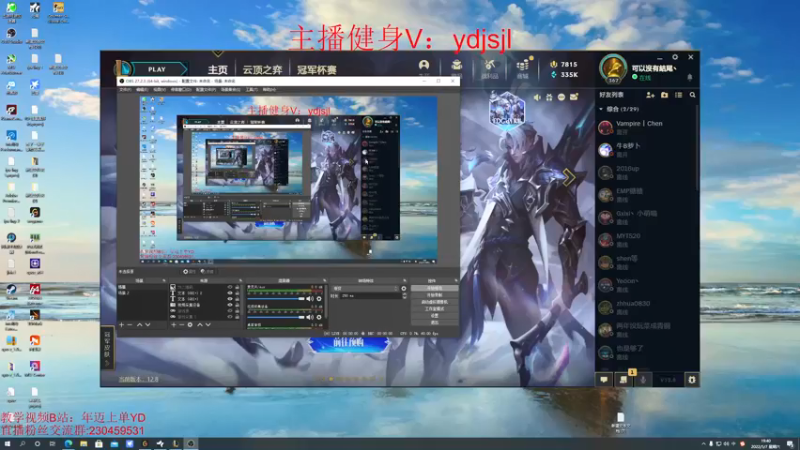The width and height of the screenshot is (800, 450).
Task: Open the store coins icon
Action: [x=523, y=65]
